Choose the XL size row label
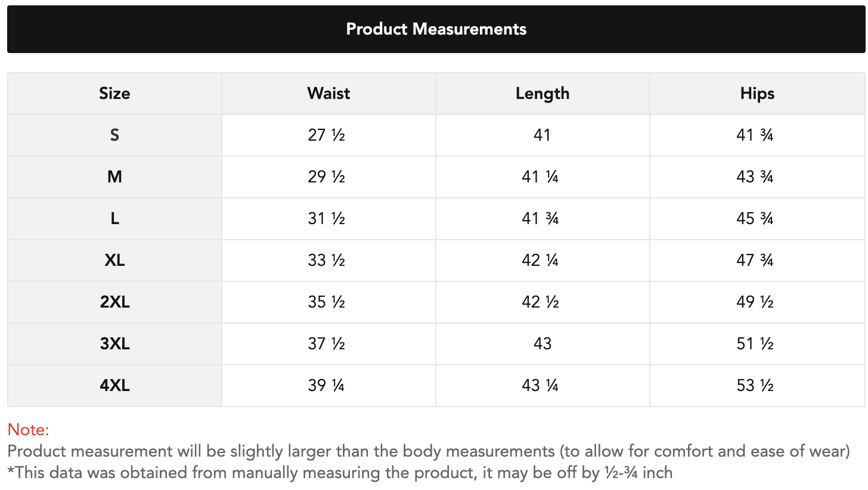The width and height of the screenshot is (868, 490). pos(114,260)
